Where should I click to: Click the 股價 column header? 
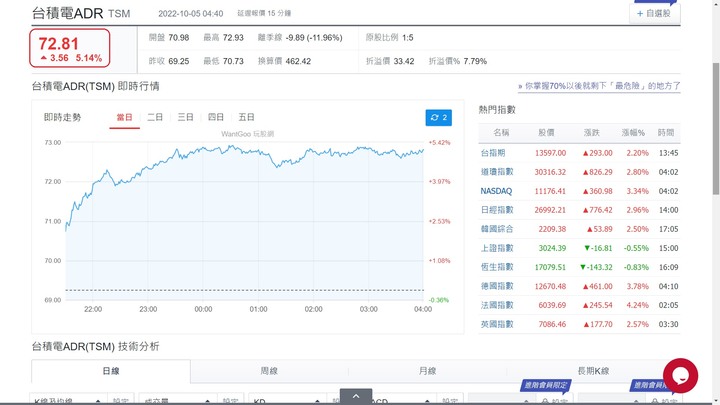[546, 133]
